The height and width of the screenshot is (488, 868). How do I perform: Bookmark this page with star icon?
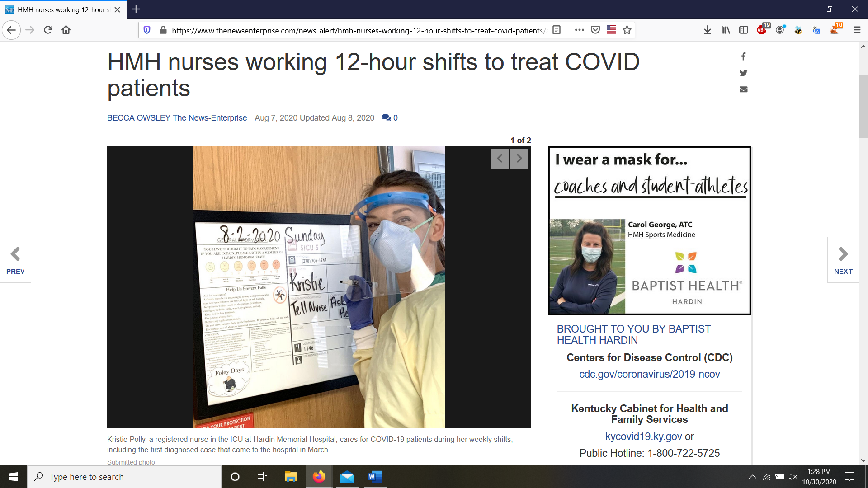627,30
